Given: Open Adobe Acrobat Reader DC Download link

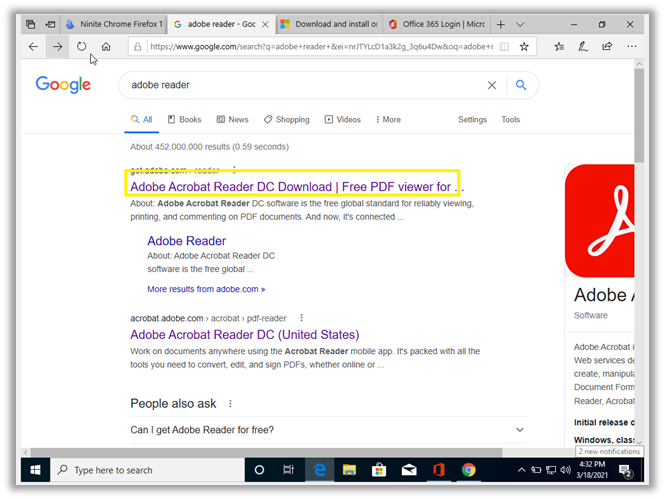Looking at the screenshot, I should pyautogui.click(x=296, y=187).
